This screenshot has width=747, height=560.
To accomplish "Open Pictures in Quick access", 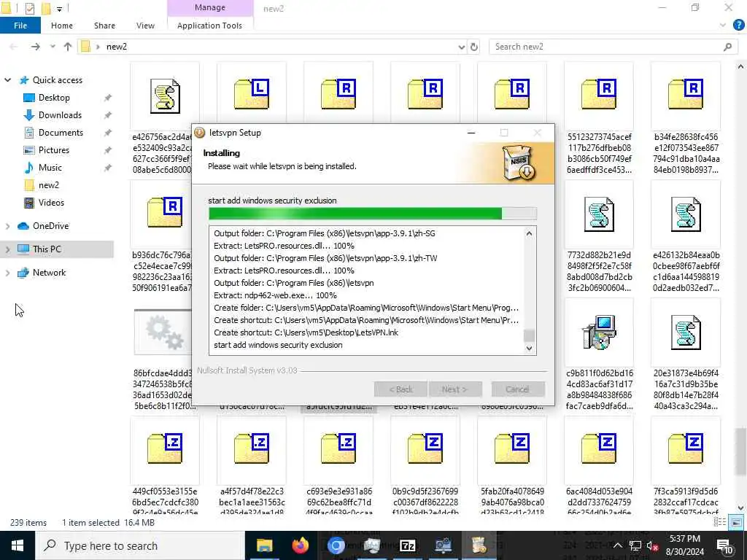I will 54,150.
